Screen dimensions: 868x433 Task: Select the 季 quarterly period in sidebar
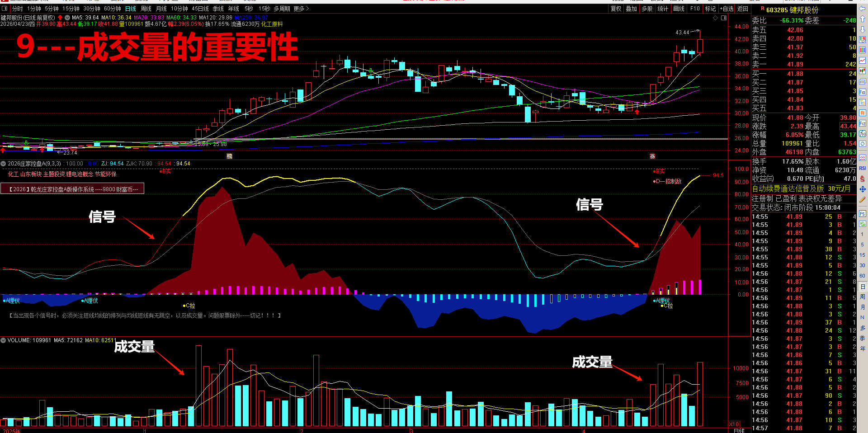[x=863, y=338]
